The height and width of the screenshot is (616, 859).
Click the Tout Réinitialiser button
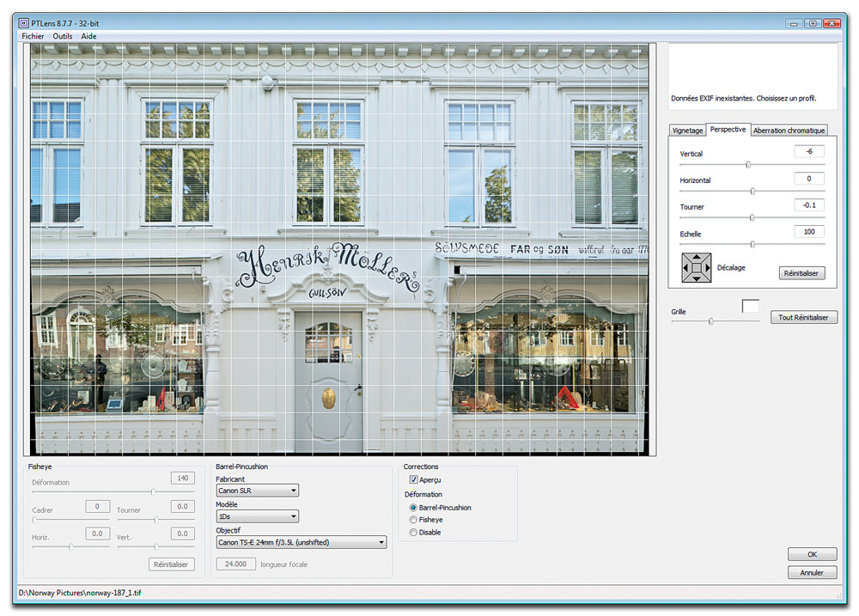pyautogui.click(x=804, y=317)
